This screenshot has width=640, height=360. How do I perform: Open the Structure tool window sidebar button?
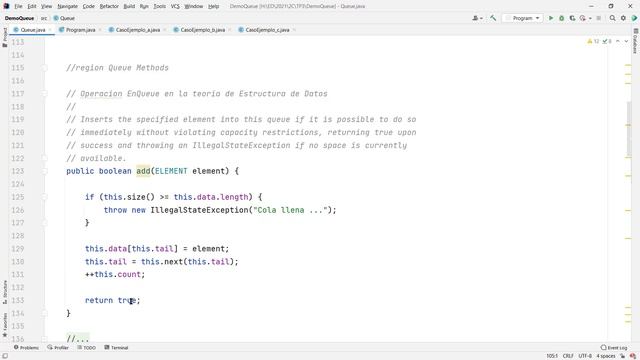pos(5,292)
